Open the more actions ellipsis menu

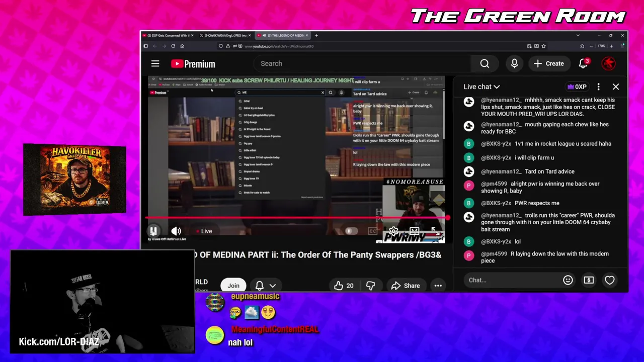[x=438, y=286]
